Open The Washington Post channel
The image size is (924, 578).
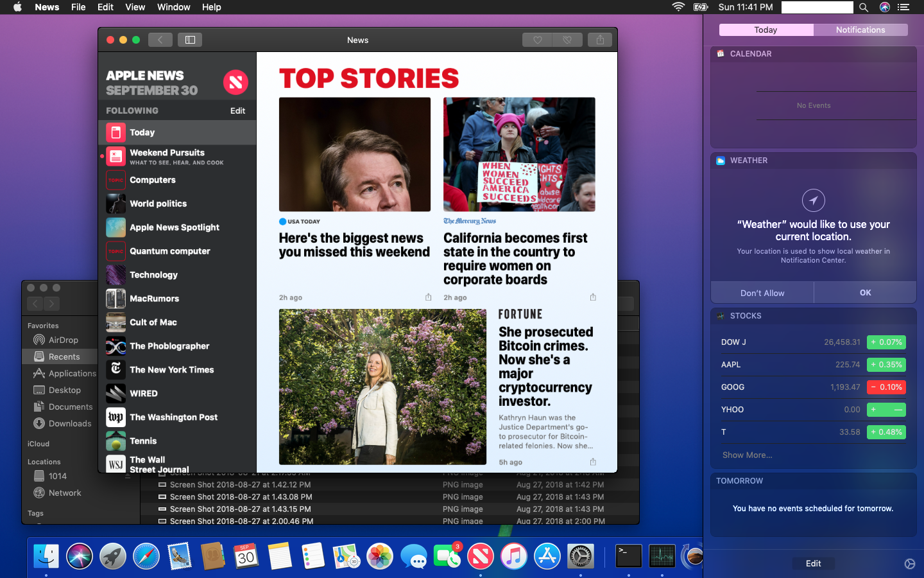coord(177,417)
